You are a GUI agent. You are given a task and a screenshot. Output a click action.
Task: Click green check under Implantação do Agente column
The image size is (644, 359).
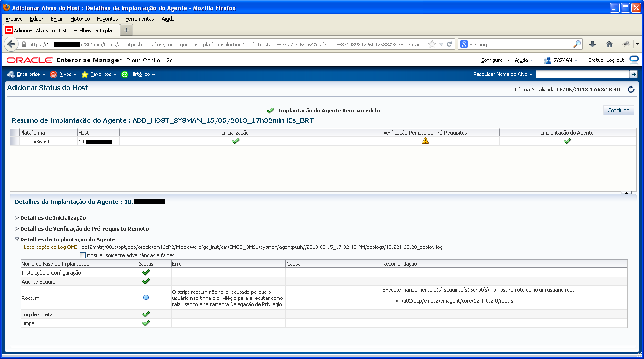[x=567, y=141]
